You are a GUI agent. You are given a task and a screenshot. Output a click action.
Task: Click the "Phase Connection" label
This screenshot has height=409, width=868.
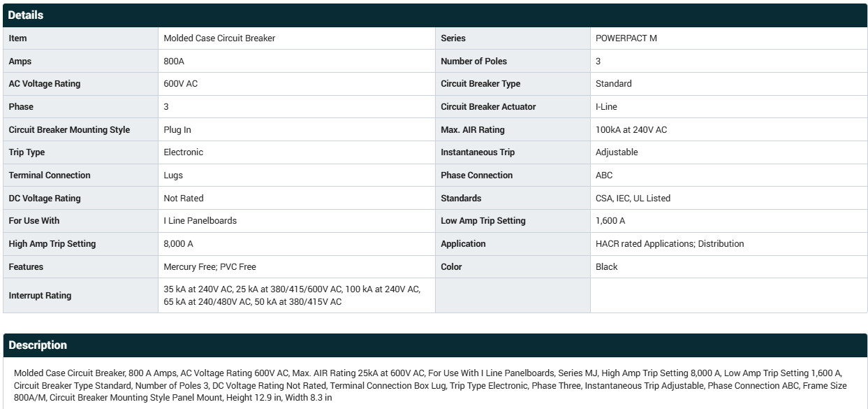pos(477,175)
